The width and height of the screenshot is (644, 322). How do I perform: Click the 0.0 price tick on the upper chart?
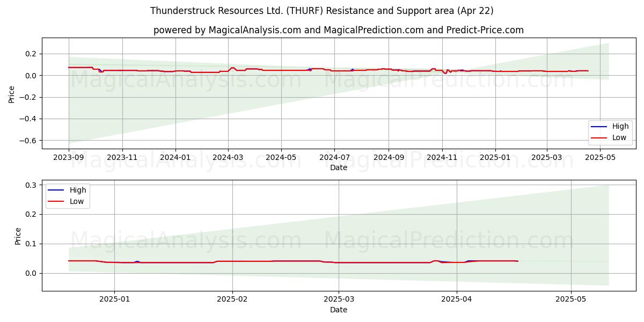[x=30, y=76]
